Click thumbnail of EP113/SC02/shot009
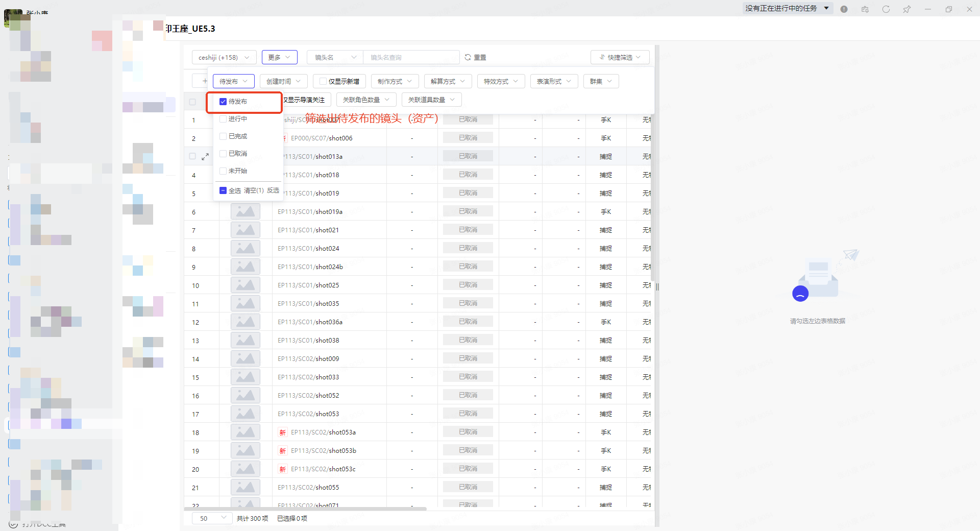This screenshot has width=980, height=531. [246, 358]
